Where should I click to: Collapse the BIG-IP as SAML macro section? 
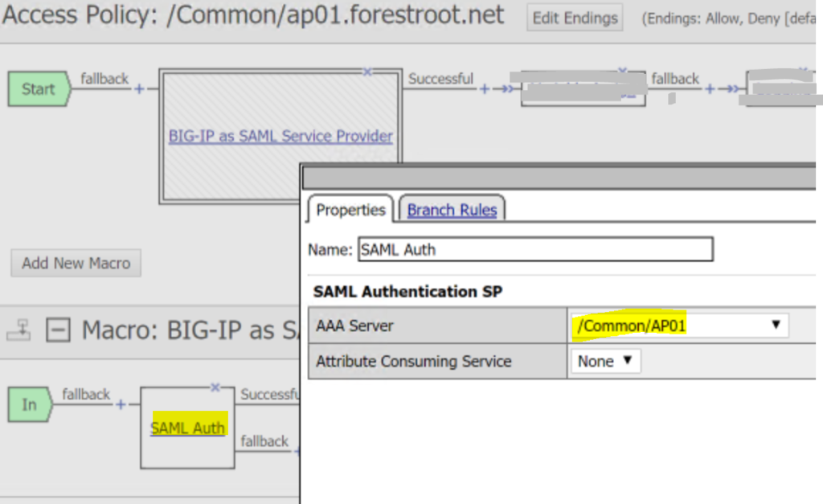pyautogui.click(x=58, y=330)
